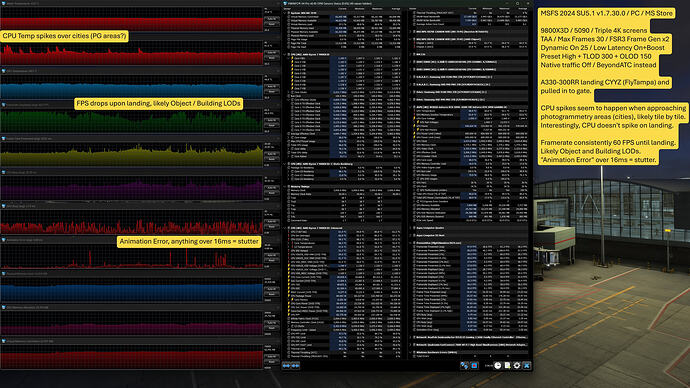Click inside the Animation Error graph plot
Image resolution: width=690 pixels, height=388 pixels.
[x=131, y=256]
